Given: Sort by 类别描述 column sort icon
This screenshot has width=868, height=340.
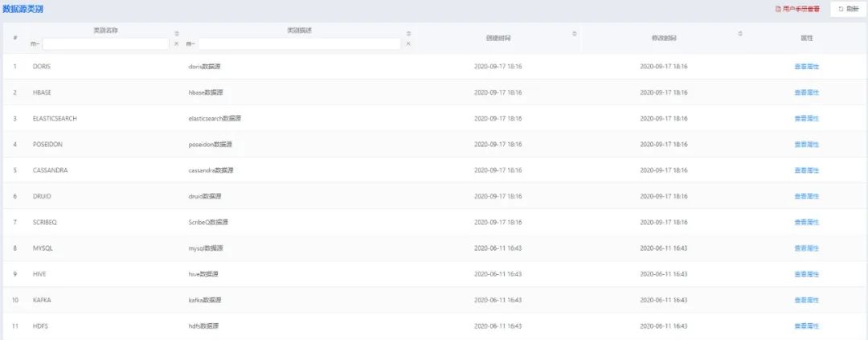Looking at the screenshot, I should 408,33.
